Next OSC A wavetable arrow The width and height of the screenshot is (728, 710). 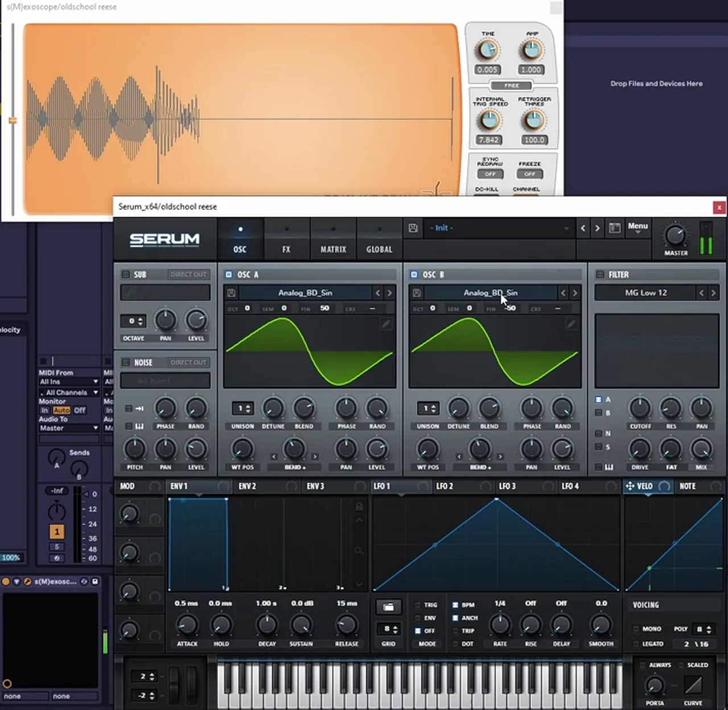point(390,293)
